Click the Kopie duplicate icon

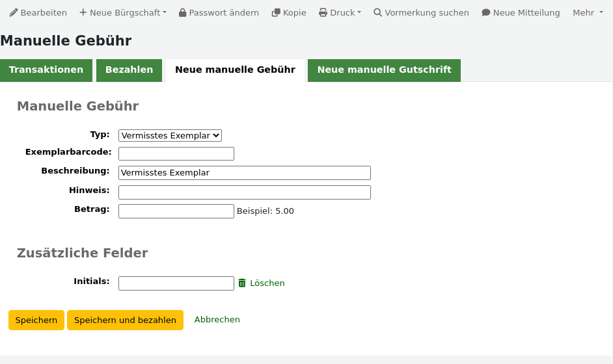point(276,13)
